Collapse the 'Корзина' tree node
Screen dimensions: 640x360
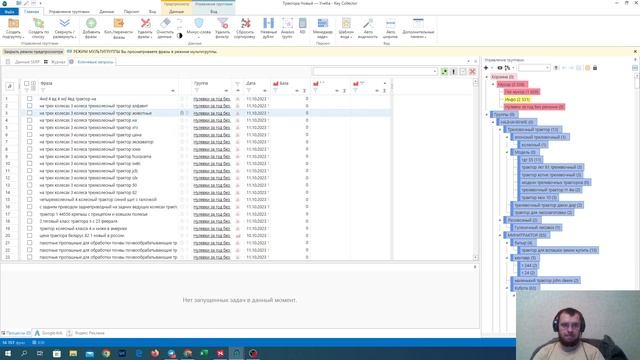pyautogui.click(x=487, y=77)
